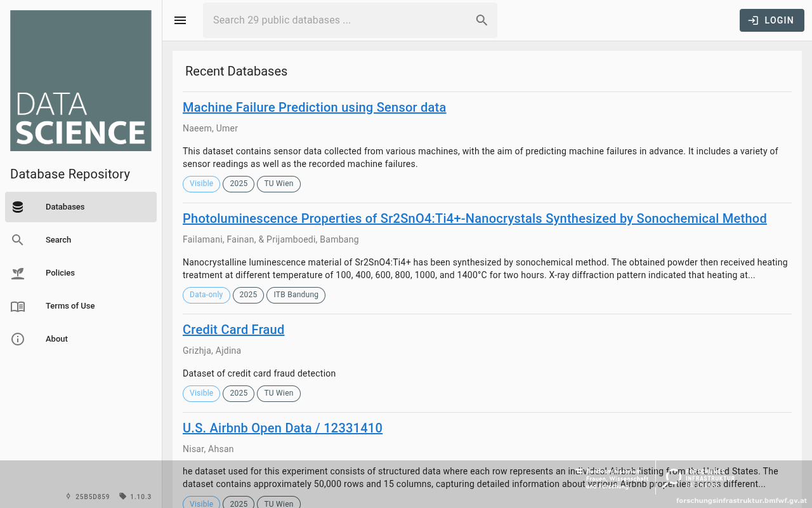Click the Visible chip under Credit Card Fraud
The height and width of the screenshot is (508, 812).
pos(201,394)
